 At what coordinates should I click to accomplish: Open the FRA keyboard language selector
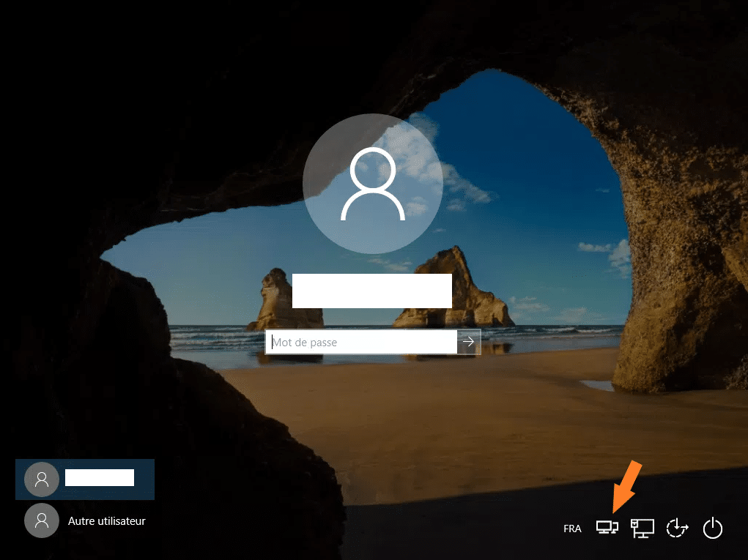[572, 529]
